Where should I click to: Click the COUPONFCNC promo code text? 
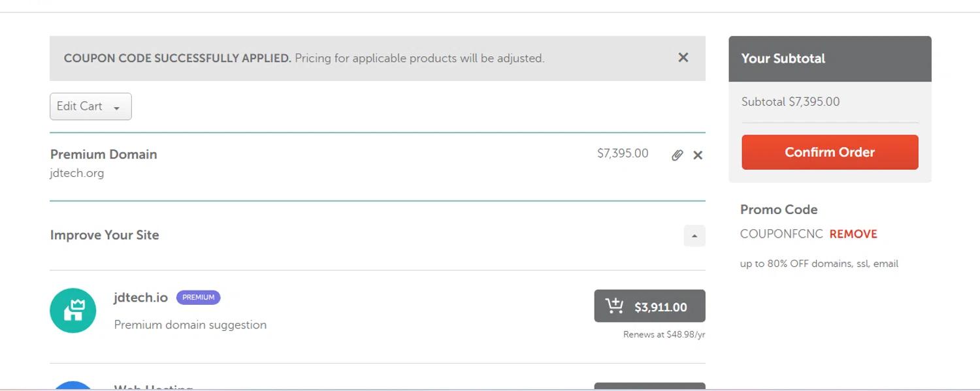(x=781, y=234)
